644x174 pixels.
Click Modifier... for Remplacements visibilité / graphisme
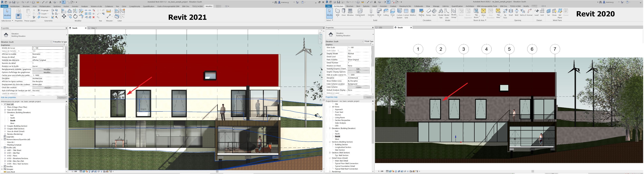(x=47, y=70)
